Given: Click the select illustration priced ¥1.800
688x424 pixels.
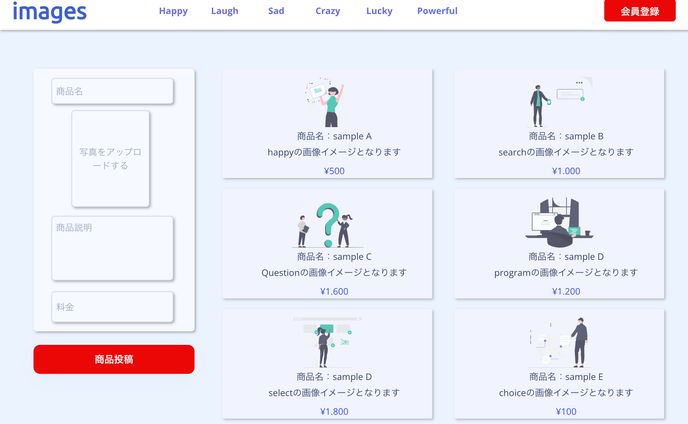Looking at the screenshot, I should [x=327, y=342].
